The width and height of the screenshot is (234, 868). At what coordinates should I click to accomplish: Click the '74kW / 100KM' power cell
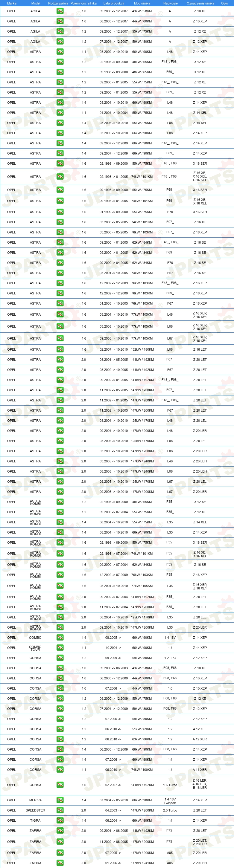click(142, 769)
